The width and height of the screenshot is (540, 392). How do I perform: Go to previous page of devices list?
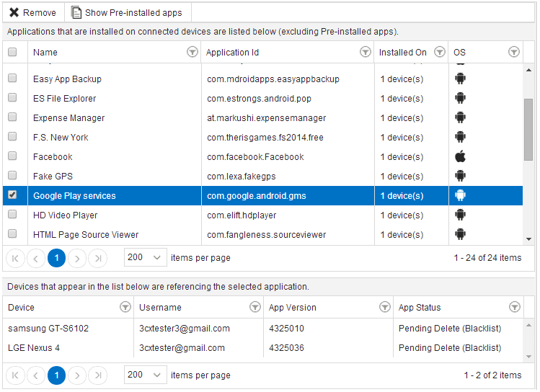coord(36,375)
